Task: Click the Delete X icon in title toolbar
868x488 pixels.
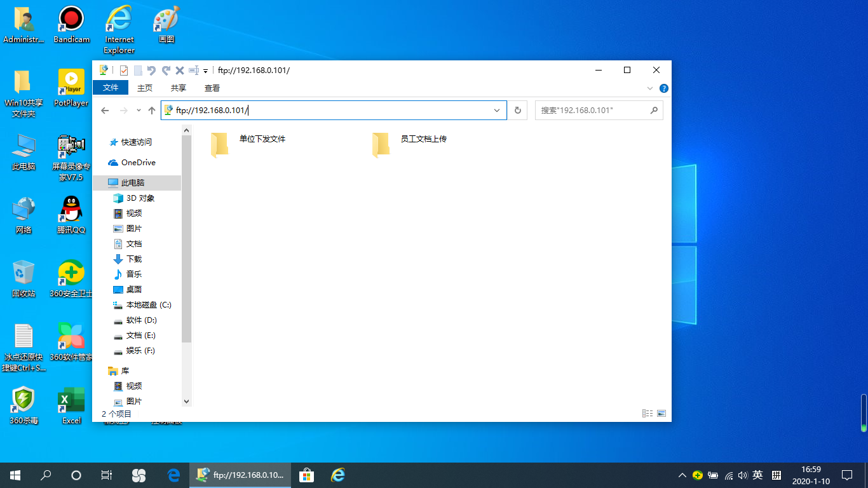Action: coord(180,70)
